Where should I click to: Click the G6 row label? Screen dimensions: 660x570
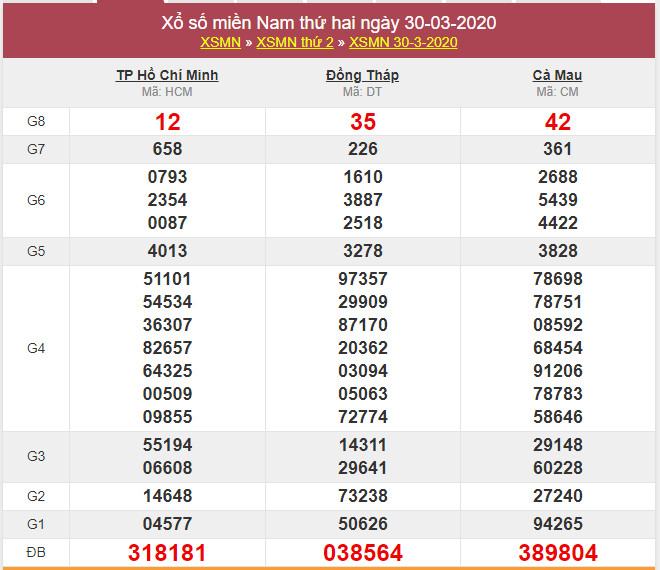click(x=36, y=200)
